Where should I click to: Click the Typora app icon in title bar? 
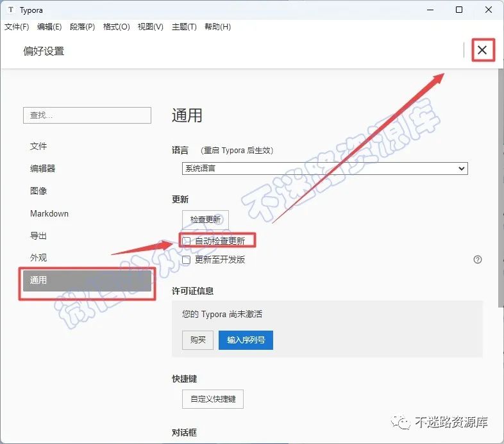tap(11, 10)
